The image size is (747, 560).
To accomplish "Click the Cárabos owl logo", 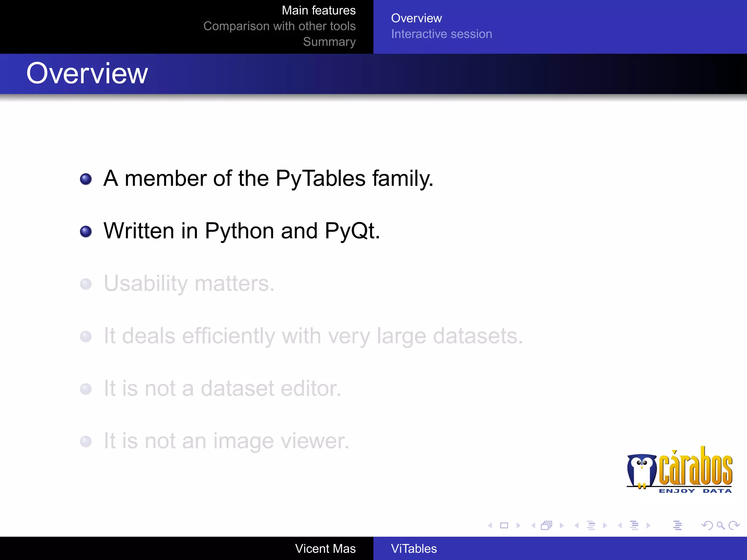I will pos(679,470).
